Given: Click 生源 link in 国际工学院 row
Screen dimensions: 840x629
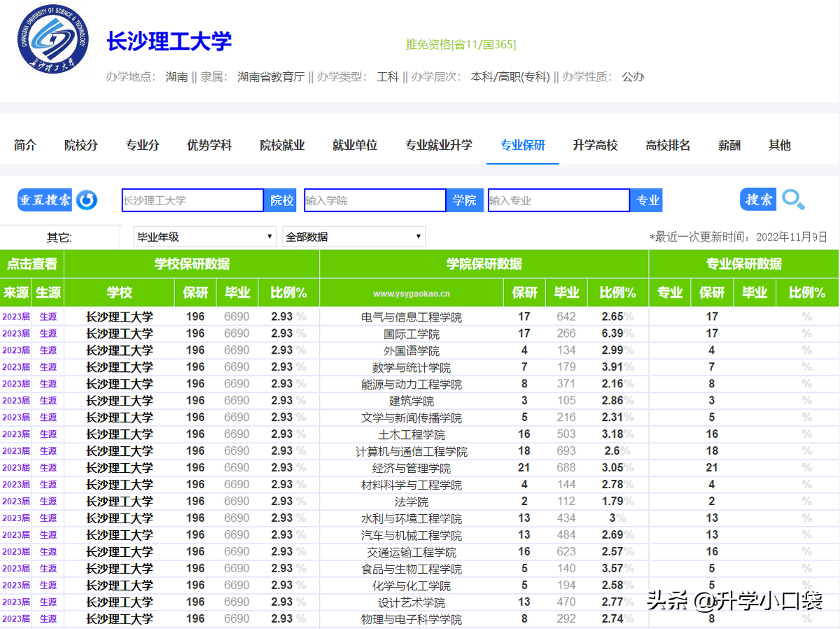Looking at the screenshot, I should coord(48,333).
